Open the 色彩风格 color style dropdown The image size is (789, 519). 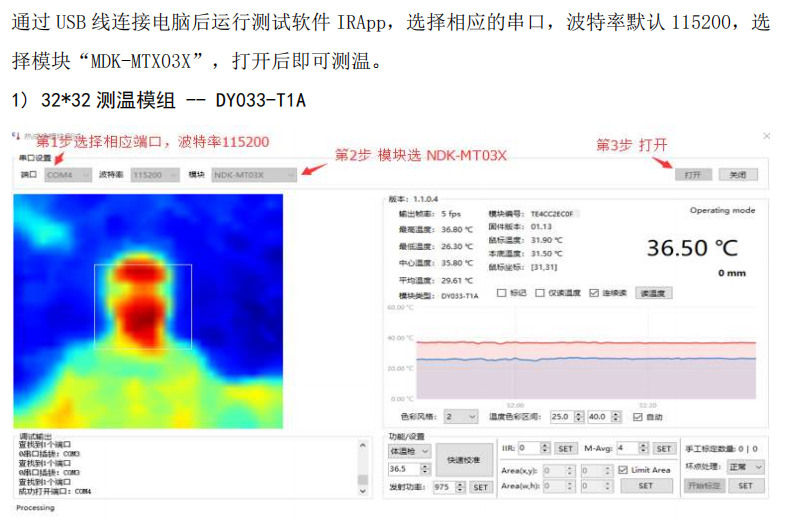coord(461,416)
